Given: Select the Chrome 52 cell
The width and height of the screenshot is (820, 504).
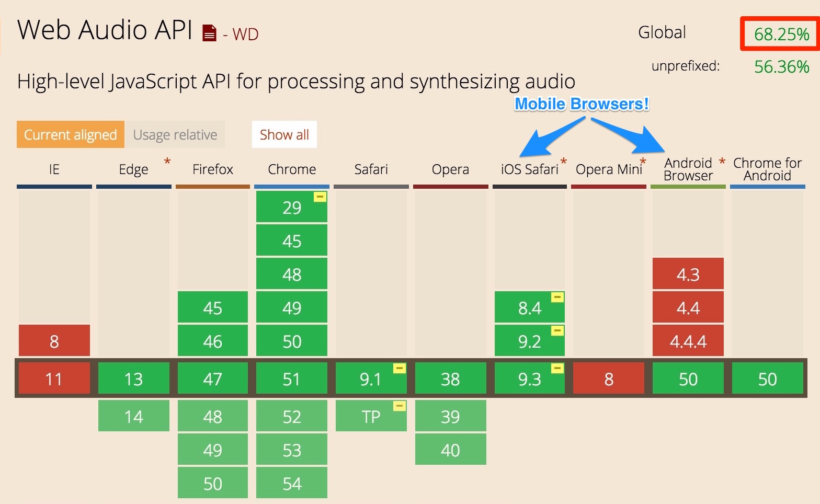Looking at the screenshot, I should click(x=292, y=416).
